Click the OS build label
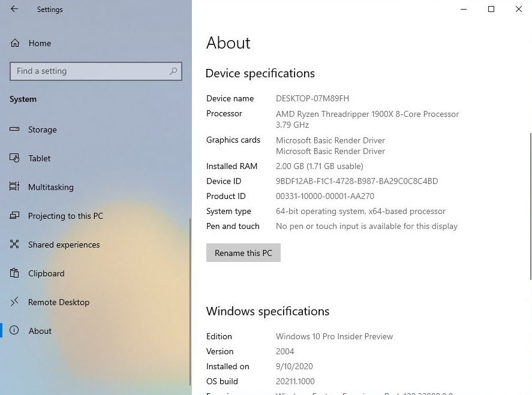The image size is (532, 395). click(222, 381)
